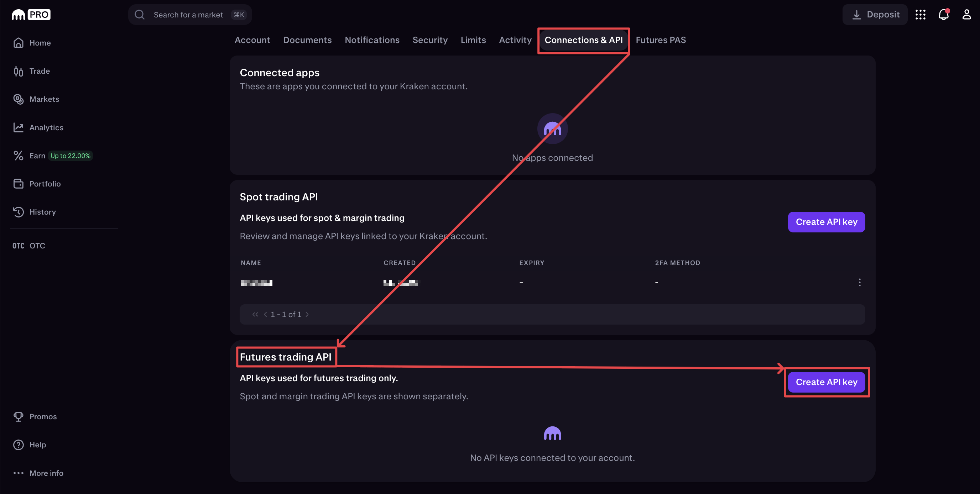
Task: Click the Deposit button
Action: pos(875,15)
